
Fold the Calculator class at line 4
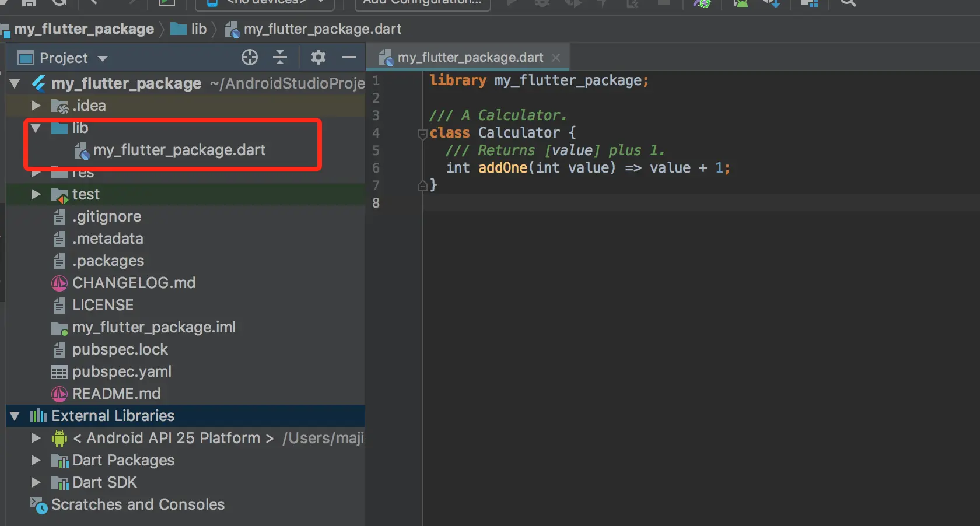423,134
